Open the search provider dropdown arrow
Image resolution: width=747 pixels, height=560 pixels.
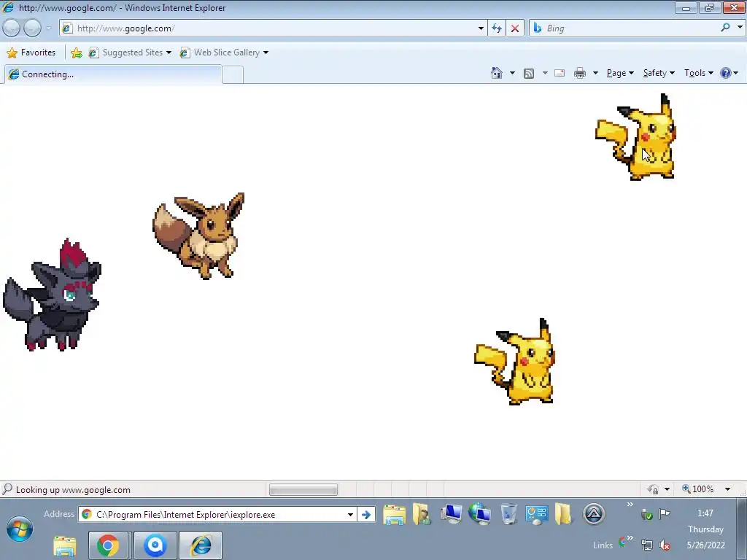point(740,28)
